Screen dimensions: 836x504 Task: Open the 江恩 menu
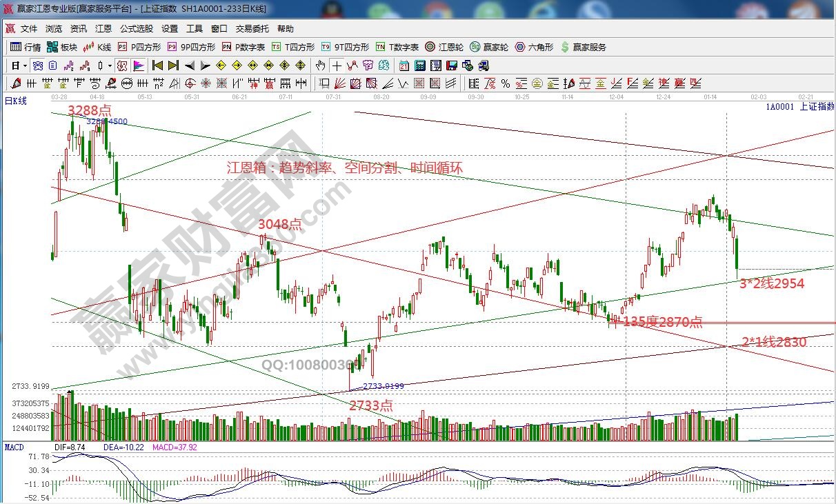coord(103,29)
